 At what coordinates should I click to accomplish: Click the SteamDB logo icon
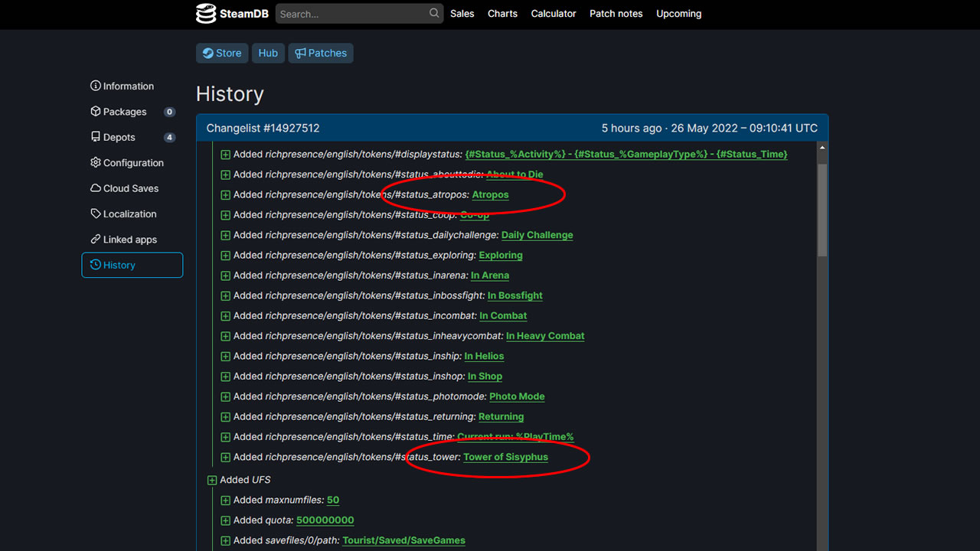point(206,13)
